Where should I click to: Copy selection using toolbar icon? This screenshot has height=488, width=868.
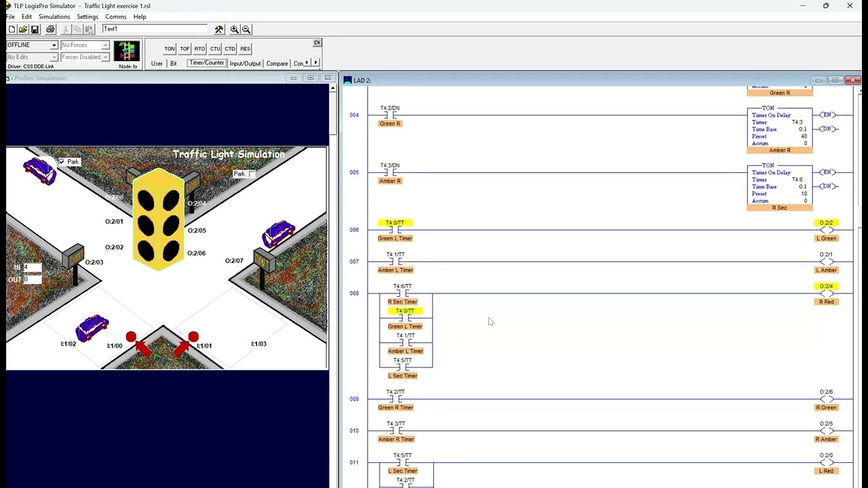(x=77, y=29)
